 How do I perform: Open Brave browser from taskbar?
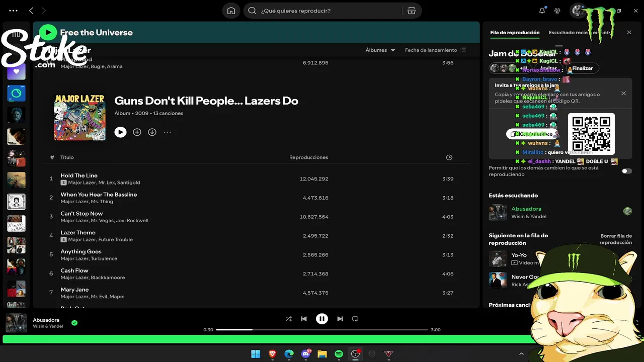[x=272, y=354]
